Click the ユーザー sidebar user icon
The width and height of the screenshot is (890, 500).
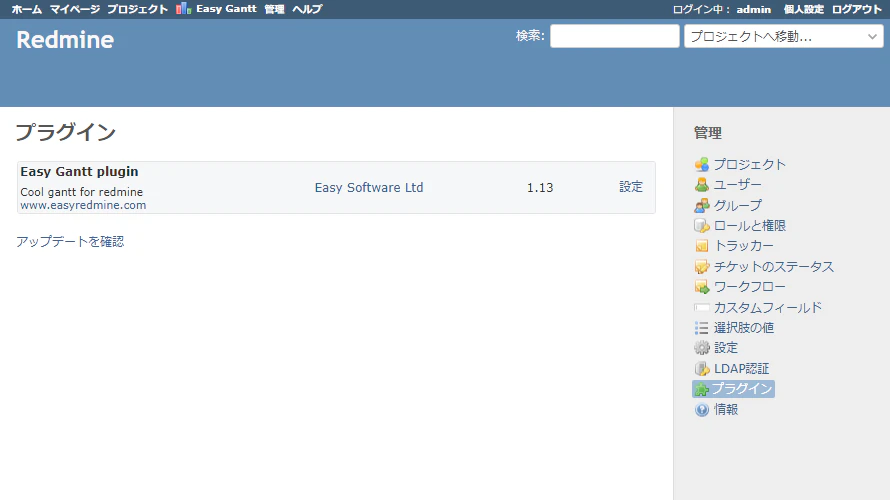[702, 185]
